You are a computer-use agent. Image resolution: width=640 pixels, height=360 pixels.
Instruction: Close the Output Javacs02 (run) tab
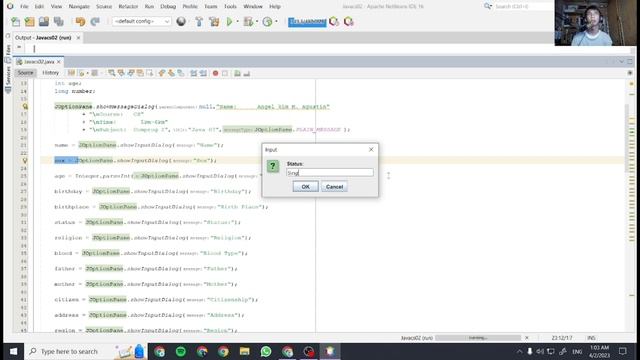coord(78,38)
